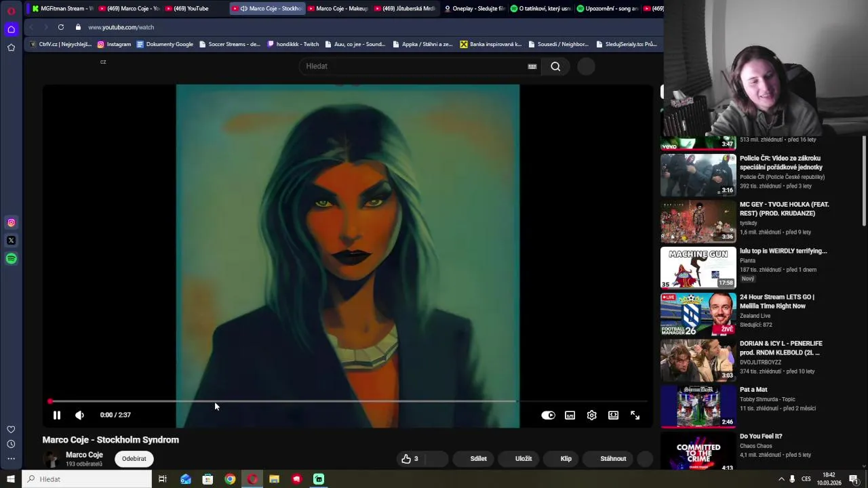Image resolution: width=868 pixels, height=488 pixels.
Task: Open DORIAN & ICY L - PENERLIFE video
Action: 698,360
